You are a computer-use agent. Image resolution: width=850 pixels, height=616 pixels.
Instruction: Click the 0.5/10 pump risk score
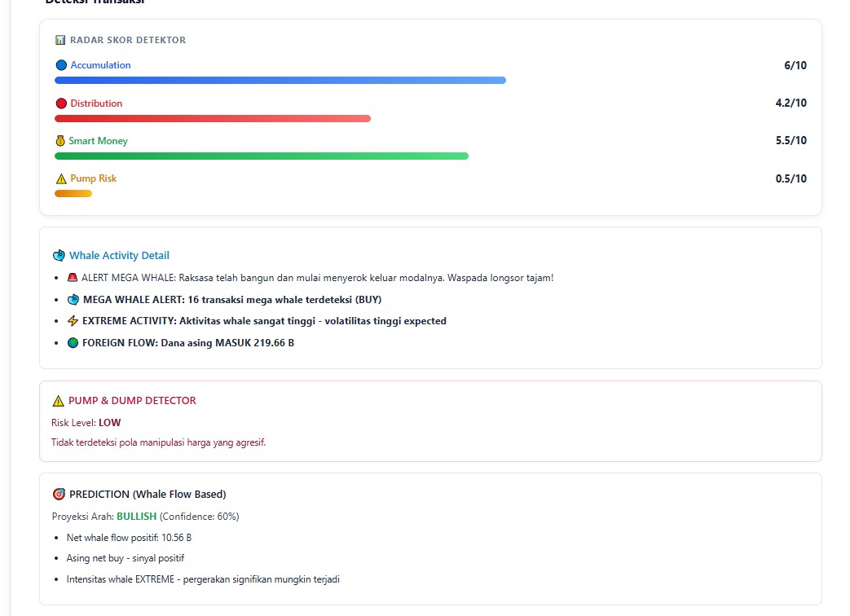tap(791, 178)
